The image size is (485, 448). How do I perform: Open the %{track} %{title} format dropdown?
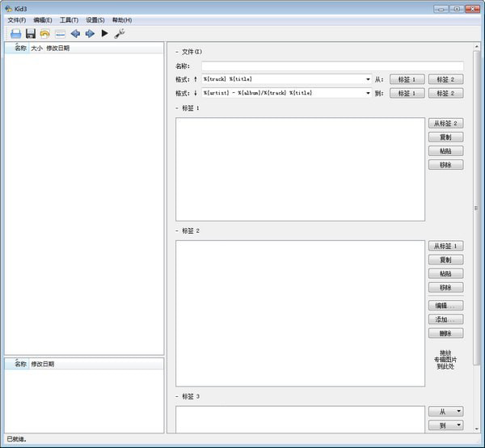[x=367, y=79]
